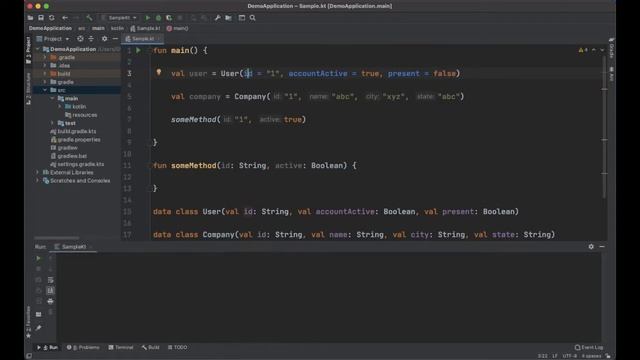
Task: Click the src breadcrumb
Action: (82, 29)
